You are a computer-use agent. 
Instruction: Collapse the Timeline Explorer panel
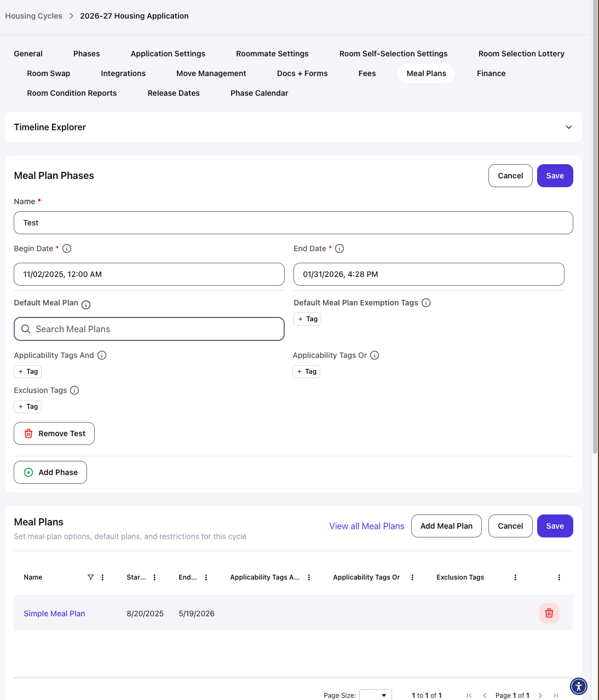click(569, 127)
